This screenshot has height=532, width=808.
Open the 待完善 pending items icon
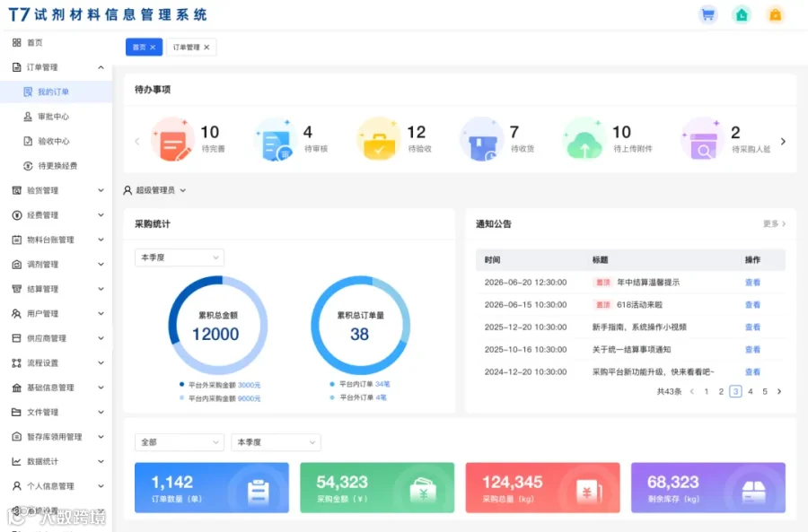[x=172, y=140]
